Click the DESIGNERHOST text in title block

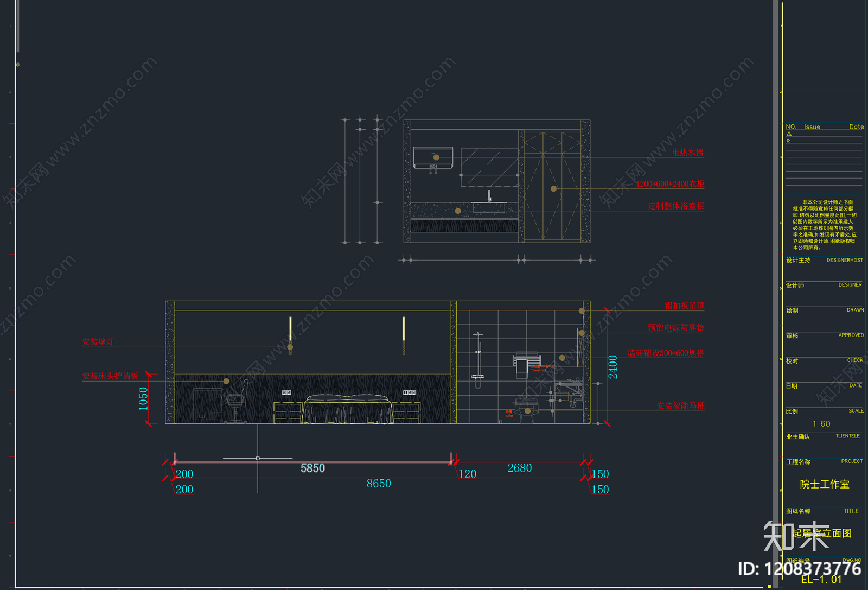click(x=845, y=261)
